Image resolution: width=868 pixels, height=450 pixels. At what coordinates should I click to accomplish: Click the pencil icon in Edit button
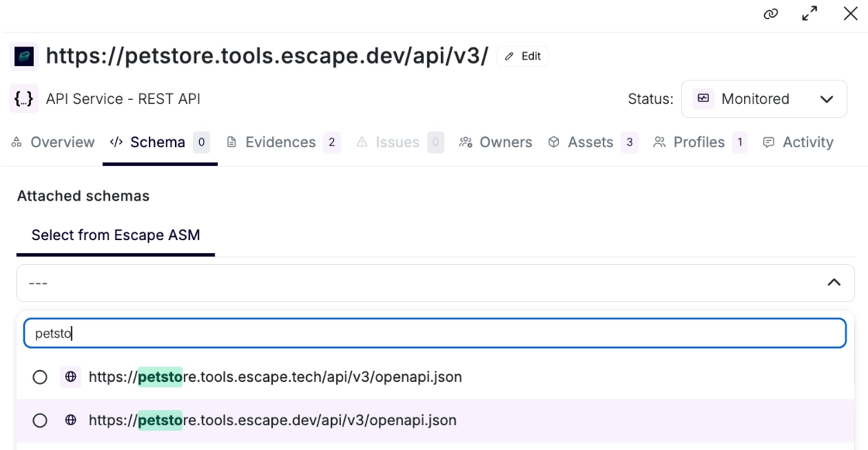[x=509, y=56]
